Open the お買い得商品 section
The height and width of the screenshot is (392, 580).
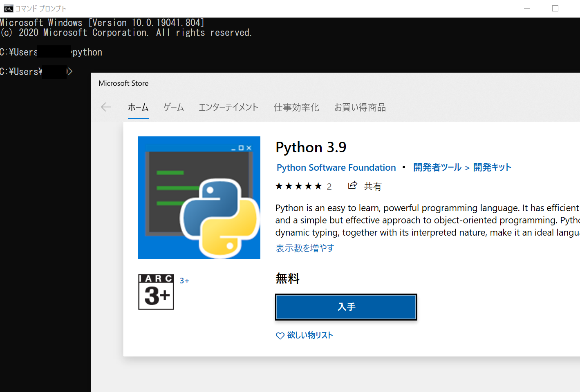click(360, 107)
